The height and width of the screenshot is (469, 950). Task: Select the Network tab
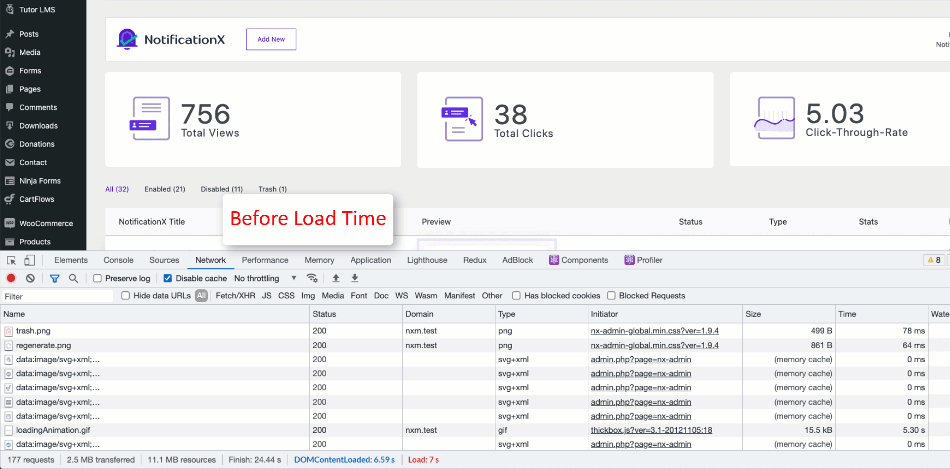(x=210, y=260)
